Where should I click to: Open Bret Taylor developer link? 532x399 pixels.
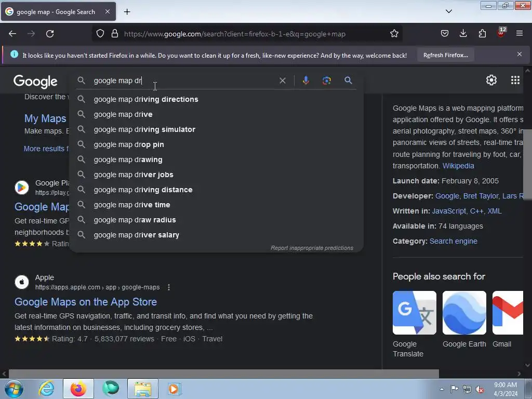pos(481,196)
